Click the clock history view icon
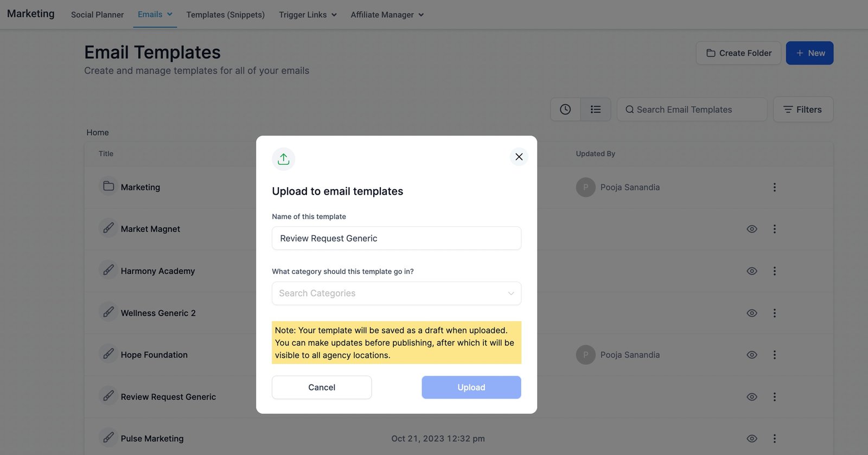 tap(565, 110)
